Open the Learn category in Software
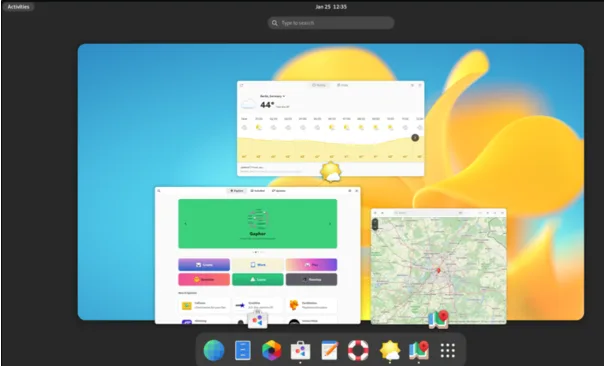605x366 pixels. pyautogui.click(x=258, y=279)
